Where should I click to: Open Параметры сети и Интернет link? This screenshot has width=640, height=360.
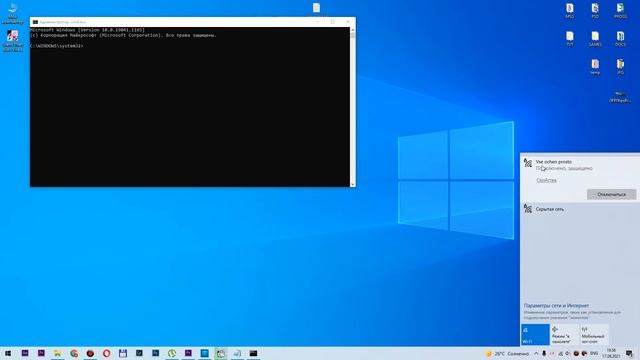[556, 305]
